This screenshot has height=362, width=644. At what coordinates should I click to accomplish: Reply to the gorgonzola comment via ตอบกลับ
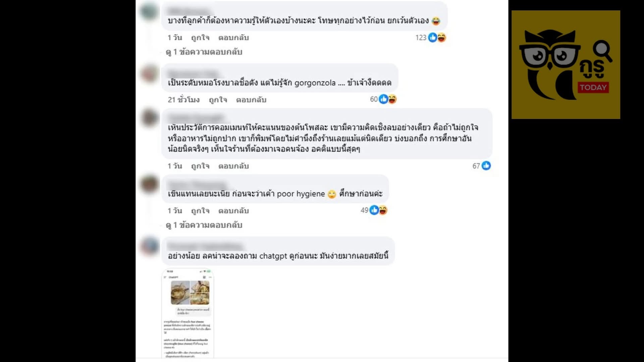coord(251,100)
